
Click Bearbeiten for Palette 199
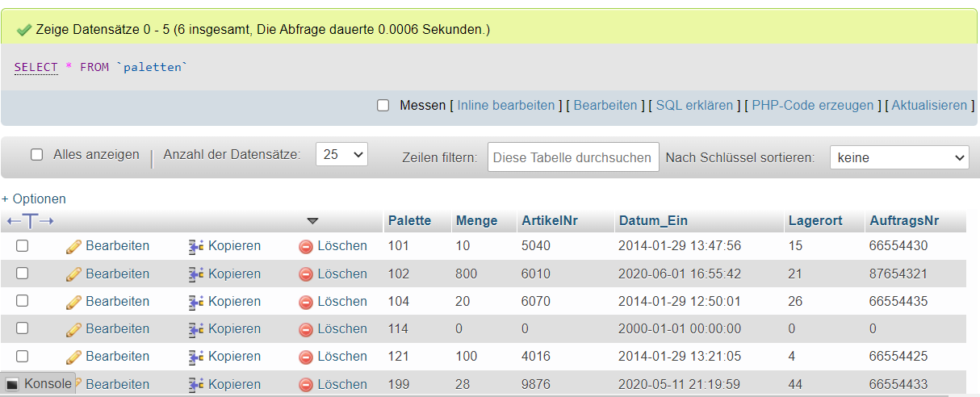pos(118,385)
